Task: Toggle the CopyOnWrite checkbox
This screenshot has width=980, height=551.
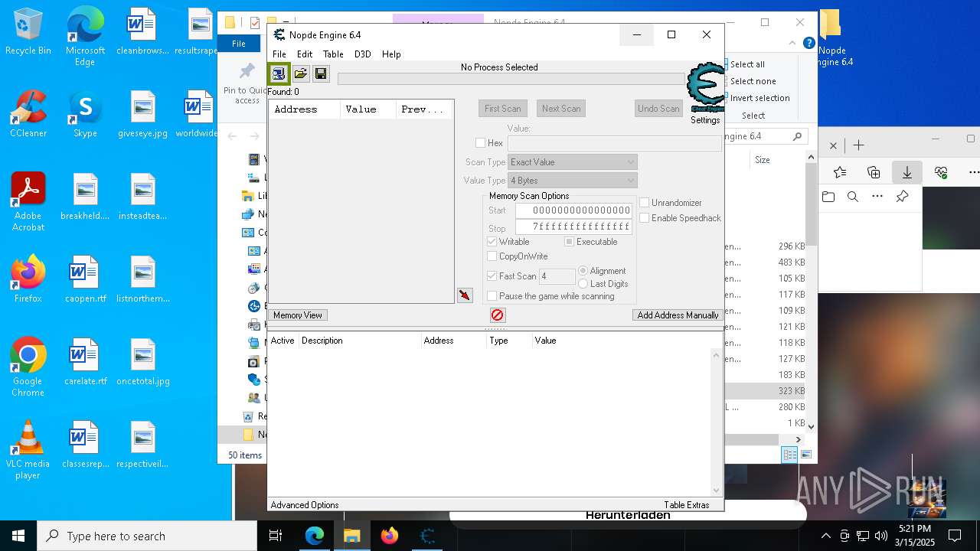Action: coord(492,256)
